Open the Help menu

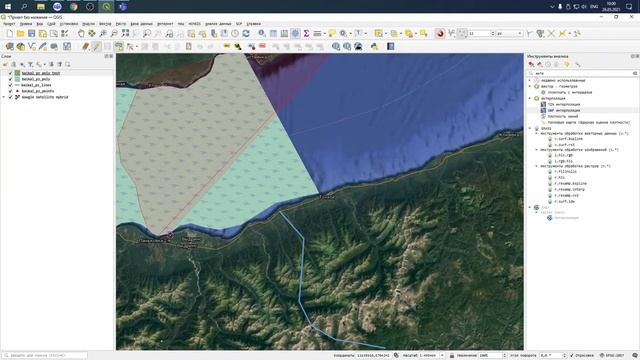(253, 24)
